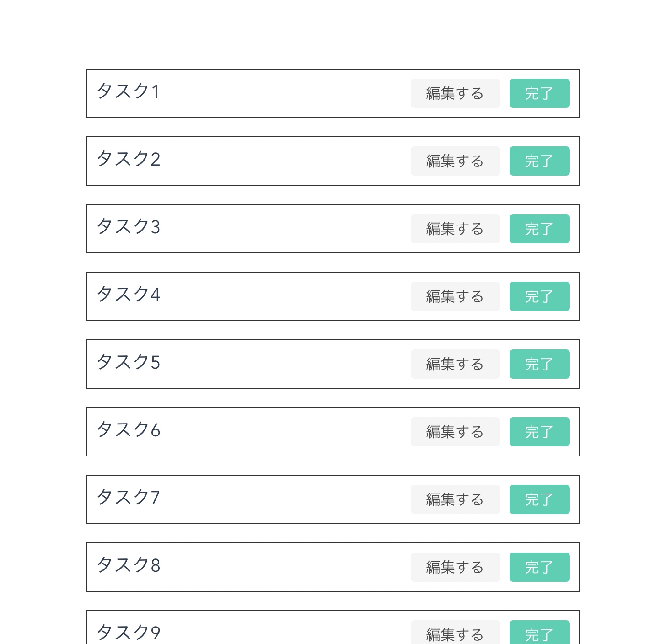Click 編集する for タスク6
Viewport: 666px width, 644px height.
455,432
